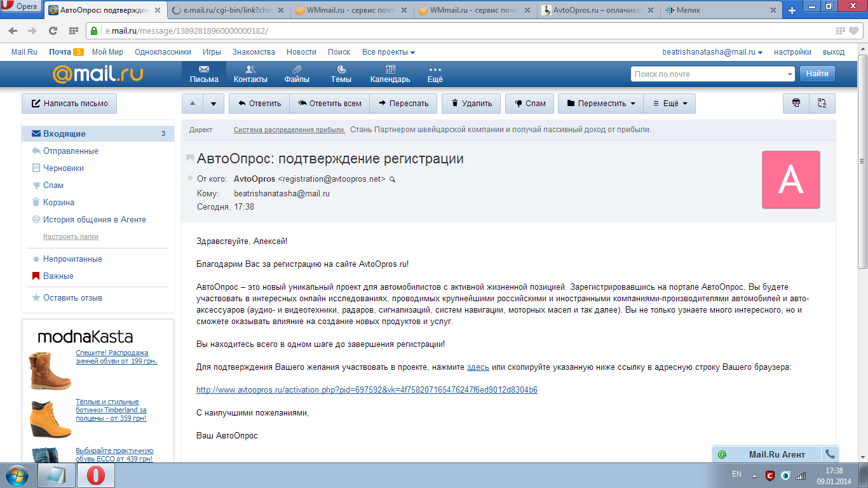The image size is (868, 488).
Task: Forward message with Переслать
Action: [403, 104]
